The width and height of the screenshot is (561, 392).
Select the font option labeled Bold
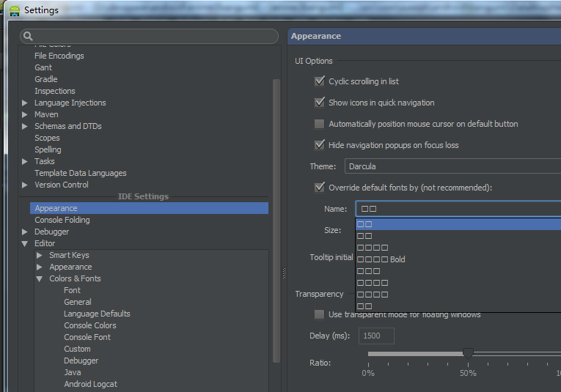pos(381,259)
